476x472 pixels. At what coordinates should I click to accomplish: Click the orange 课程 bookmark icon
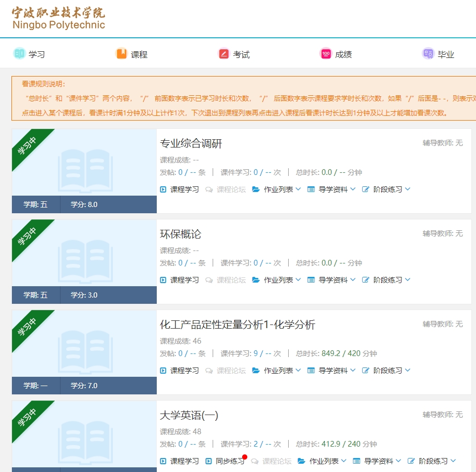tap(121, 53)
